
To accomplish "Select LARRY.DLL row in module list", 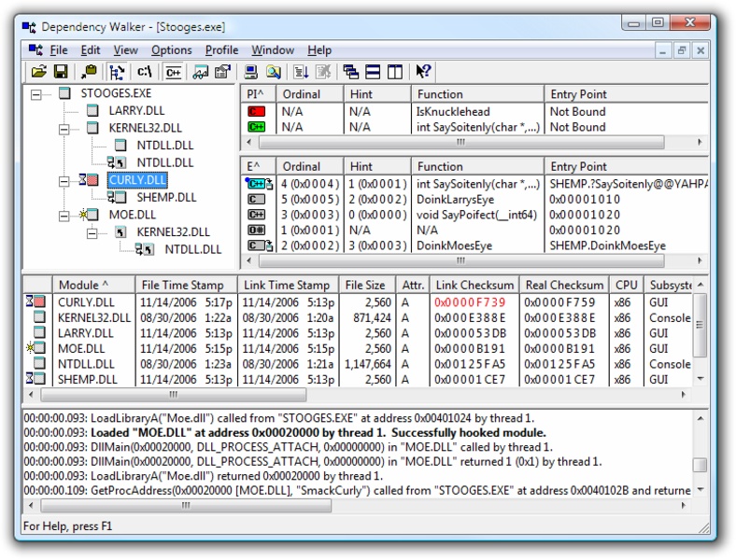I will (x=85, y=332).
